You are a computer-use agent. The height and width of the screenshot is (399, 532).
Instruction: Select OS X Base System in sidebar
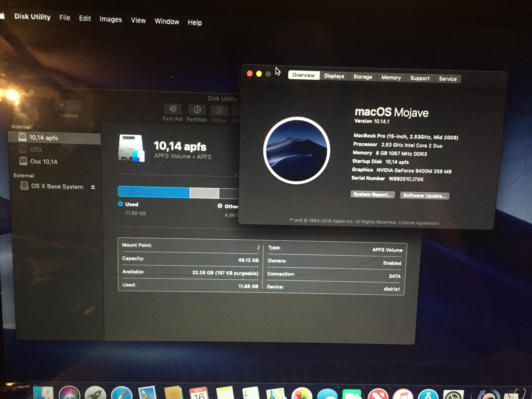tap(57, 186)
